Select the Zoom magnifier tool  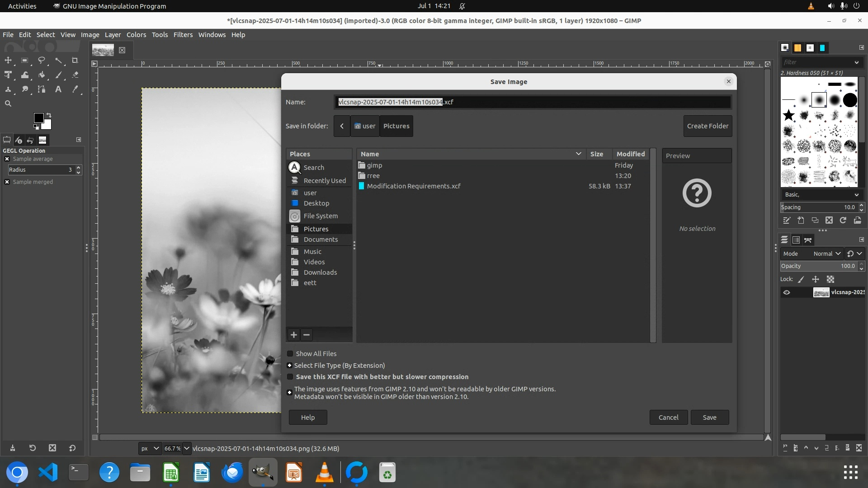(x=8, y=103)
